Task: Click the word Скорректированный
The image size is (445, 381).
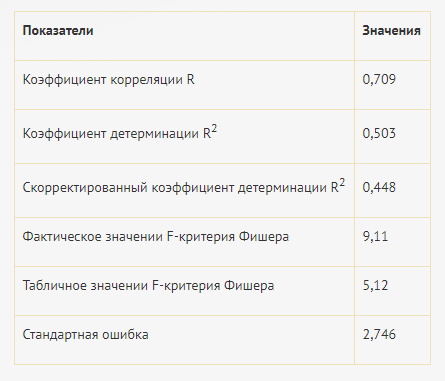Action: click(85, 188)
